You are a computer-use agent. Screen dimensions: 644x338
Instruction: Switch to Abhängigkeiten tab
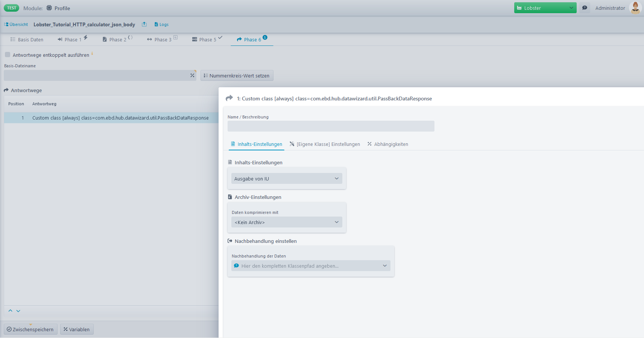coord(388,144)
